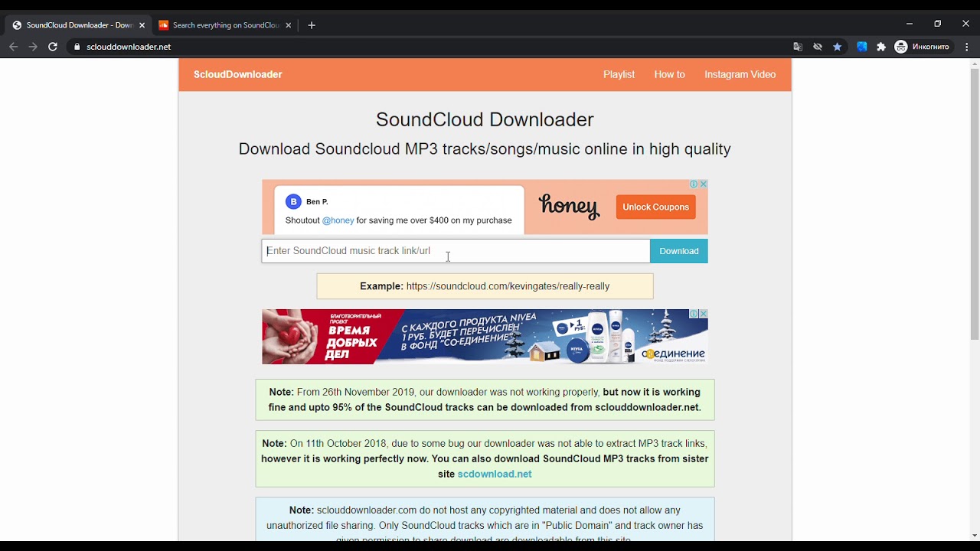The image size is (980, 551).
Task: Click the blue Download button
Action: tap(679, 251)
